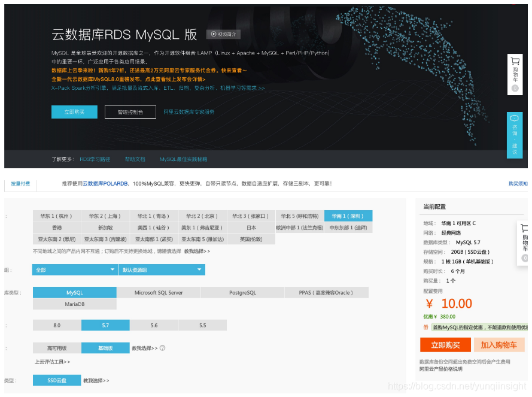532x397 pixels.
Task: Choose MariaDB database type
Action: point(75,304)
